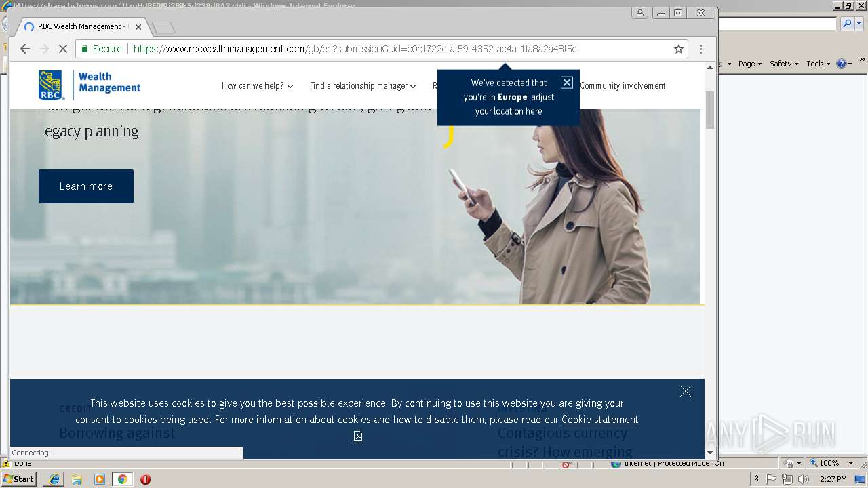Click IE popup blocker status icon
Image resolution: width=868 pixels, height=488 pixels.
[565, 464]
